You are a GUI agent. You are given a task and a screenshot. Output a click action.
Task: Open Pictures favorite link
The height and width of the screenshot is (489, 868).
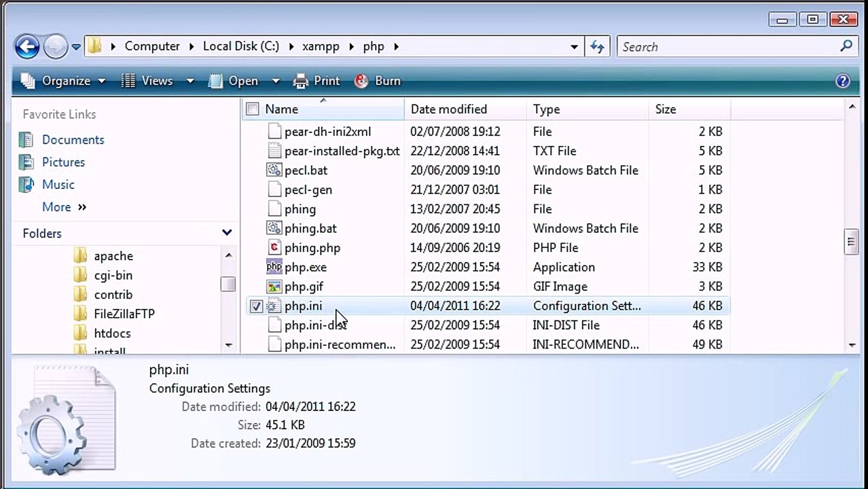tap(63, 162)
